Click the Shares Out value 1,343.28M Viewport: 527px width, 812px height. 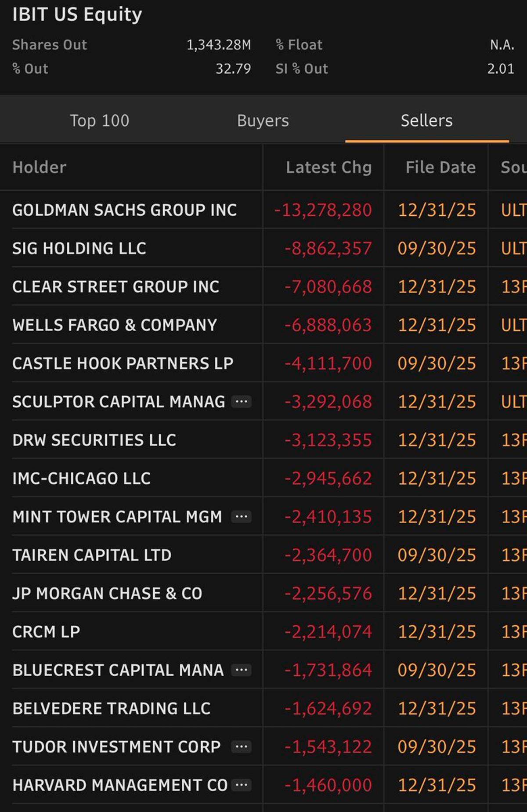[x=219, y=44]
